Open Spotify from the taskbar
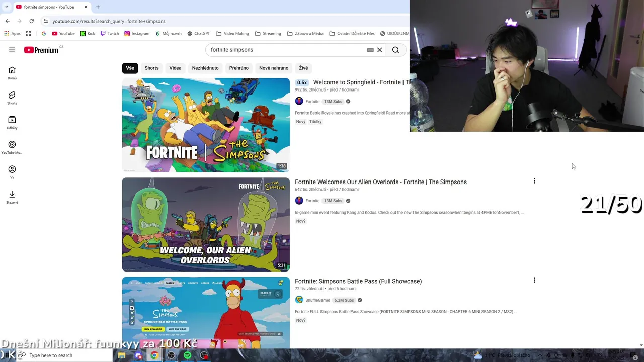This screenshot has width=644, height=362. (187, 355)
